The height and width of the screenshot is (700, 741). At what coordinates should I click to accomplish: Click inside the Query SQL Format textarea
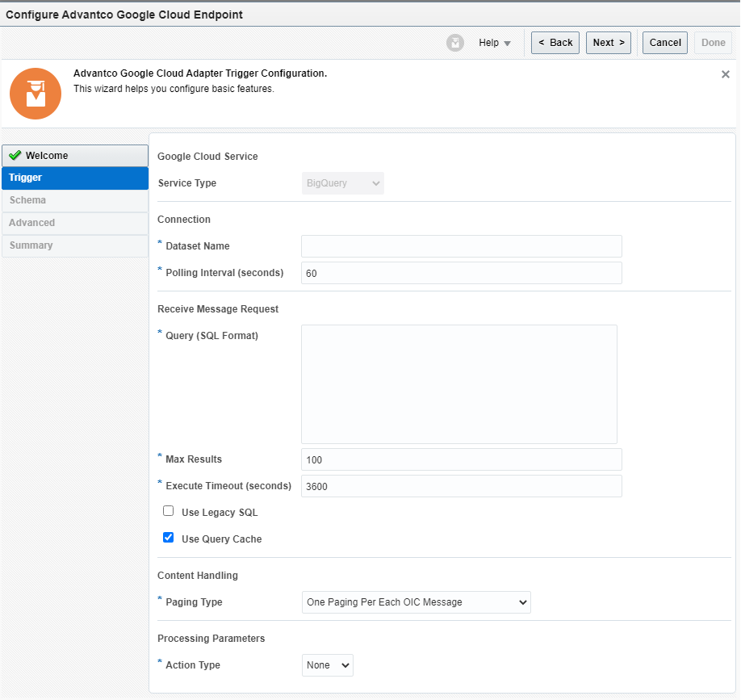[459, 384]
